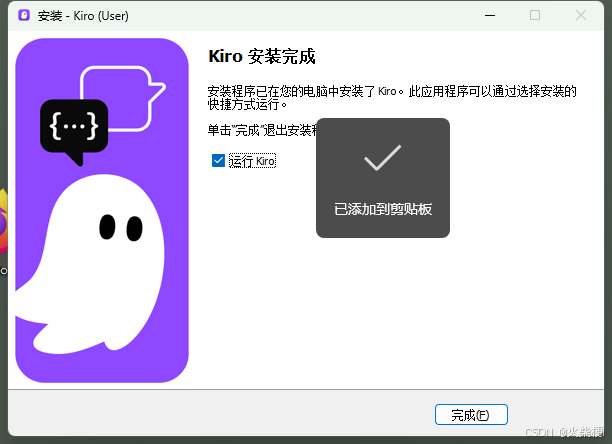
Task: Click the Kiro icon in the title bar
Action: click(x=24, y=15)
